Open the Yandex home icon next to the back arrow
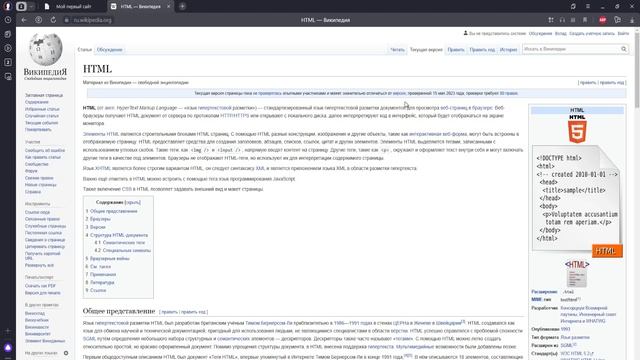The image size is (640, 360). (x=38, y=20)
